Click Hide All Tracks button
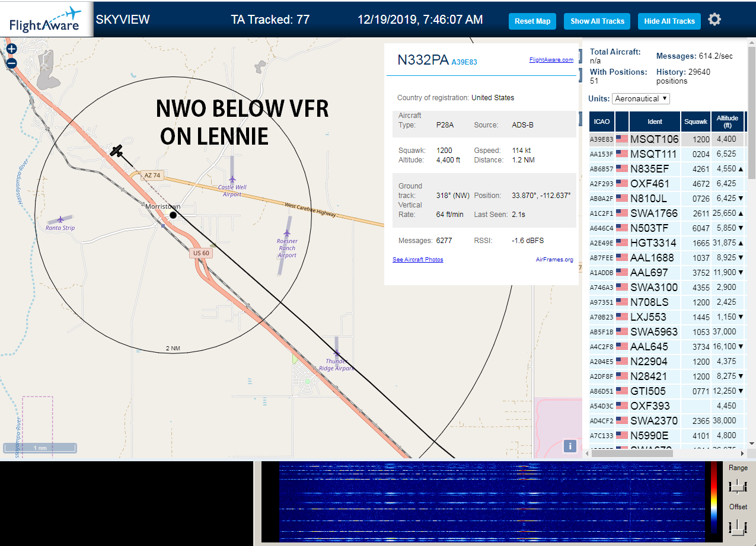 669,21
